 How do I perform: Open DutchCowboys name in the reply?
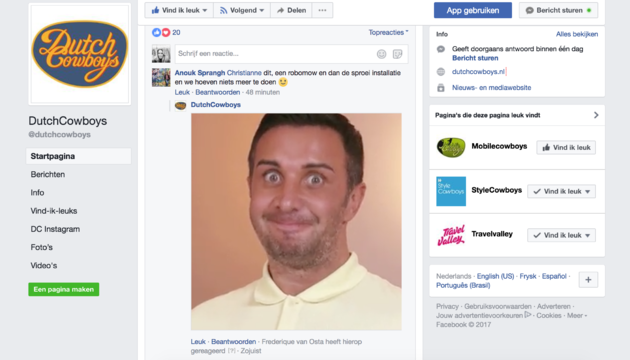216,104
